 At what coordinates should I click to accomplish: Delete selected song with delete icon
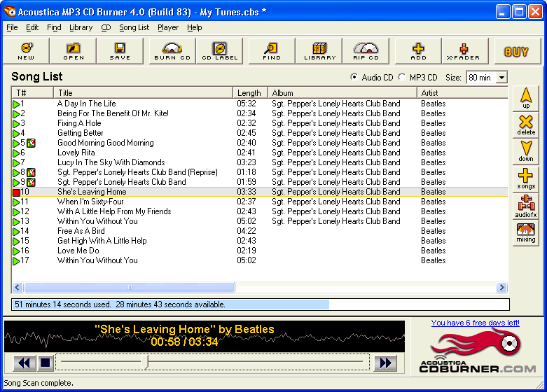[x=526, y=125]
